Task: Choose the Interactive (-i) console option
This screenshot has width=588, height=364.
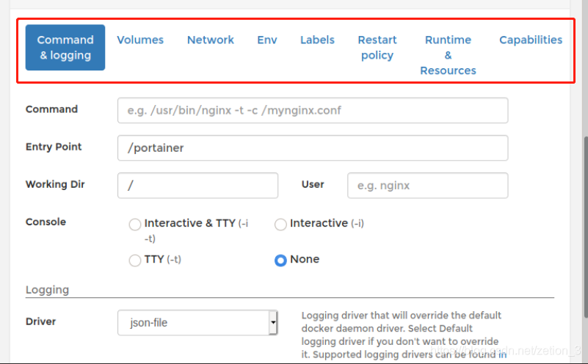Action: click(280, 225)
